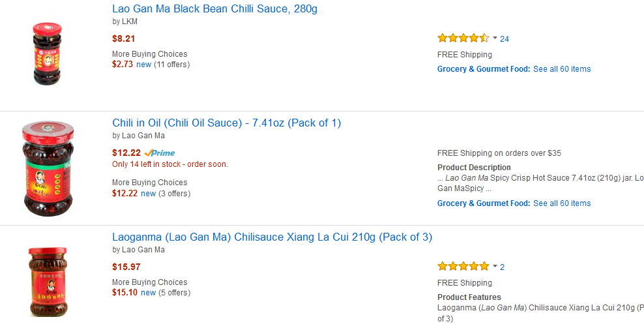The image size is (644, 328).
Task: Open Chili in Oil 7.41oz product title
Action: (x=226, y=123)
